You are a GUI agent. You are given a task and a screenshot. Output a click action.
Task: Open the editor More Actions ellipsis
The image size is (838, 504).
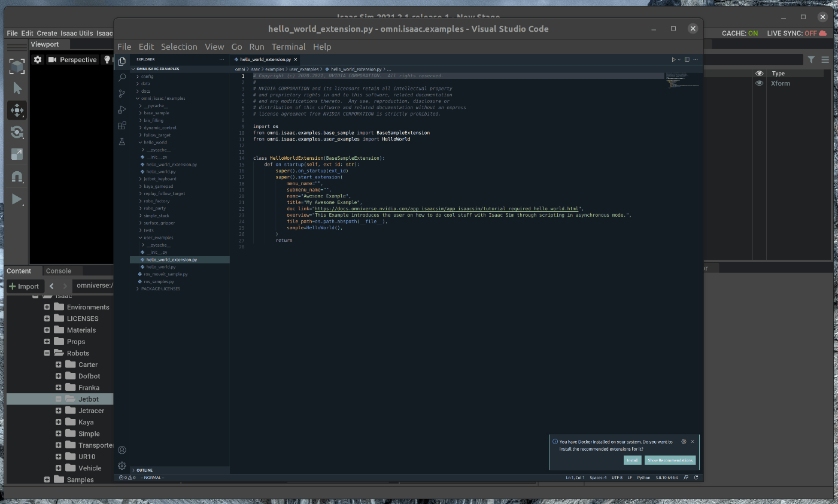point(696,60)
